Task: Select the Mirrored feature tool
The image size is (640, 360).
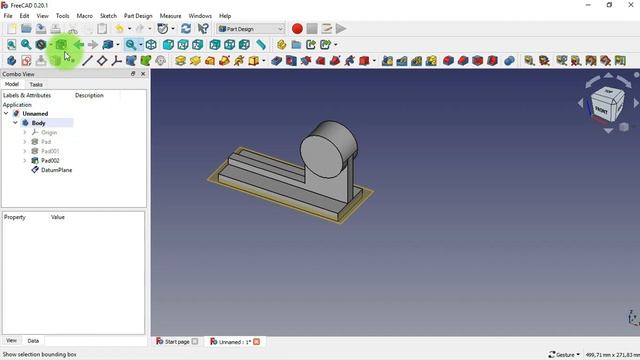Action: coord(387,61)
